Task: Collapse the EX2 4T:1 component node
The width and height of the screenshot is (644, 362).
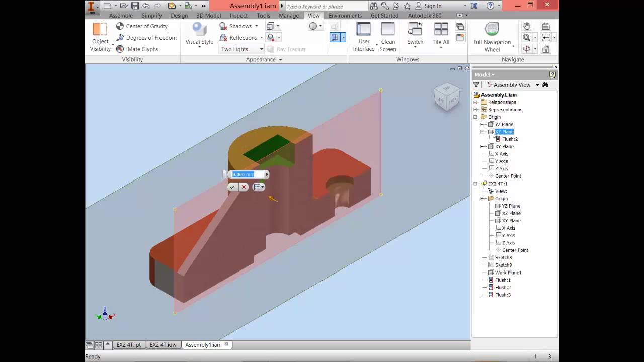Action: (x=475, y=184)
